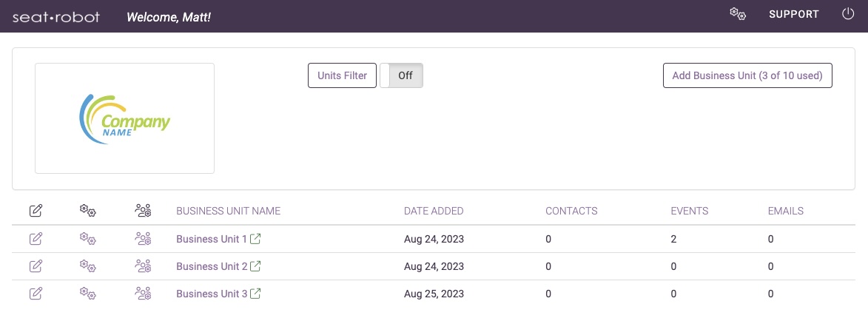868x321 pixels.
Task: Click date Aug 24, 2023 for Business Unit 1
Action: click(434, 239)
